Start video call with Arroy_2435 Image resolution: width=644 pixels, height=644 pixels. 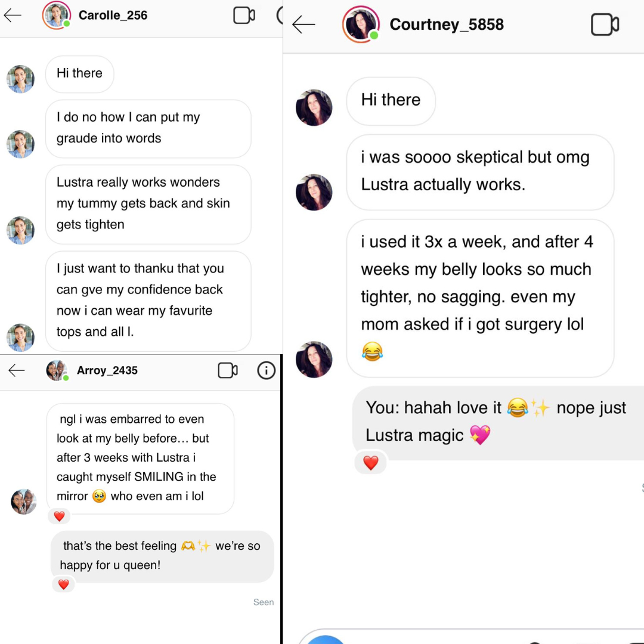[228, 370]
